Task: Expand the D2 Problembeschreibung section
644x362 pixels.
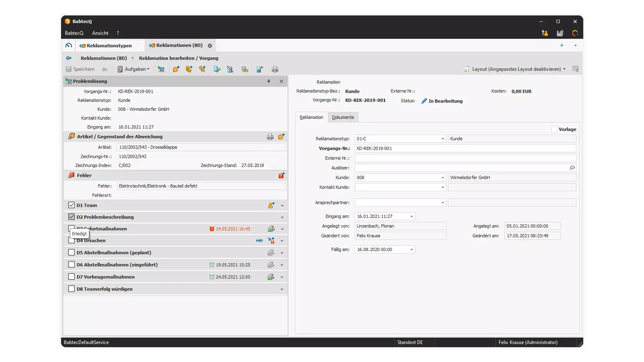Action: [282, 217]
